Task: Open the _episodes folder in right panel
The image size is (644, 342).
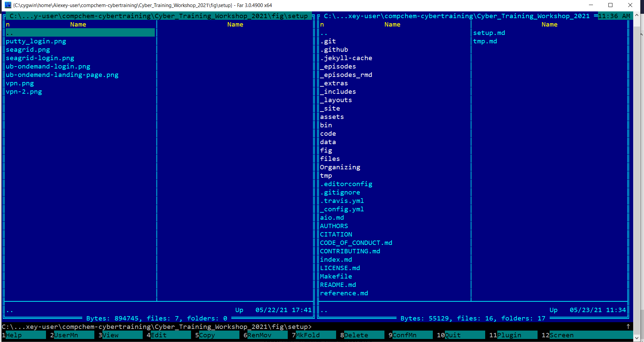Action: click(338, 67)
